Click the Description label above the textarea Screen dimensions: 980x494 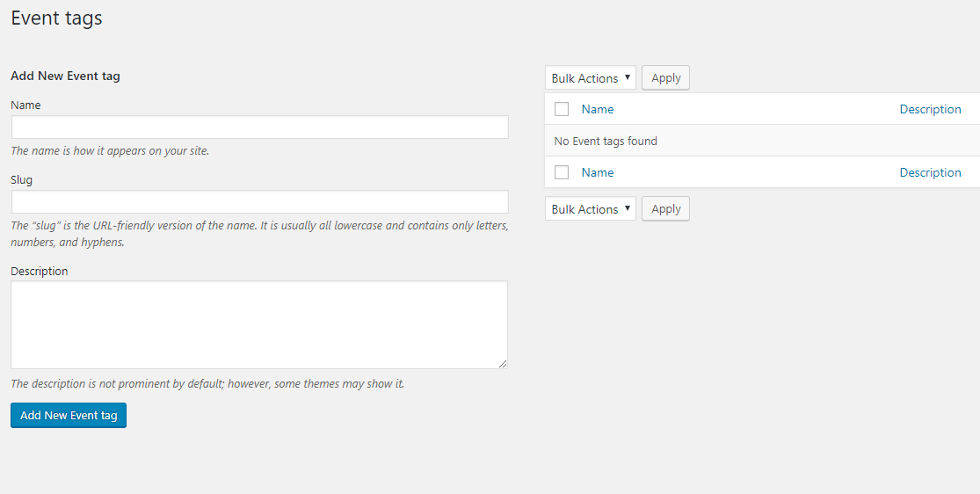tap(40, 272)
